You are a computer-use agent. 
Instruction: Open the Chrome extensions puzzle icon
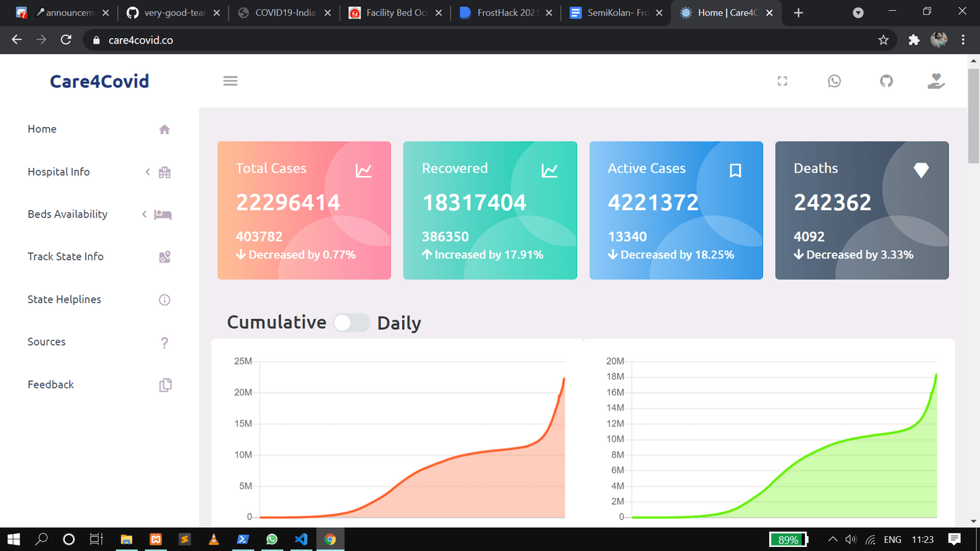[x=914, y=40]
